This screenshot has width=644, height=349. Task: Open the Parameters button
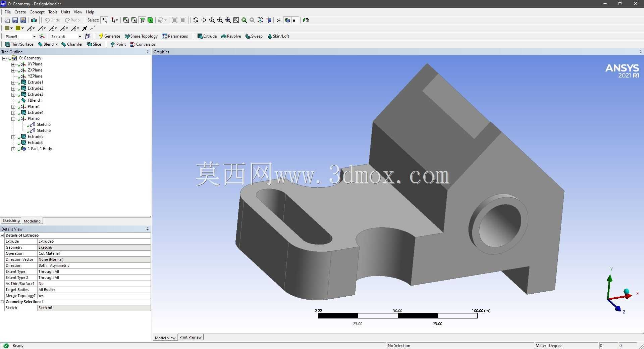point(175,36)
